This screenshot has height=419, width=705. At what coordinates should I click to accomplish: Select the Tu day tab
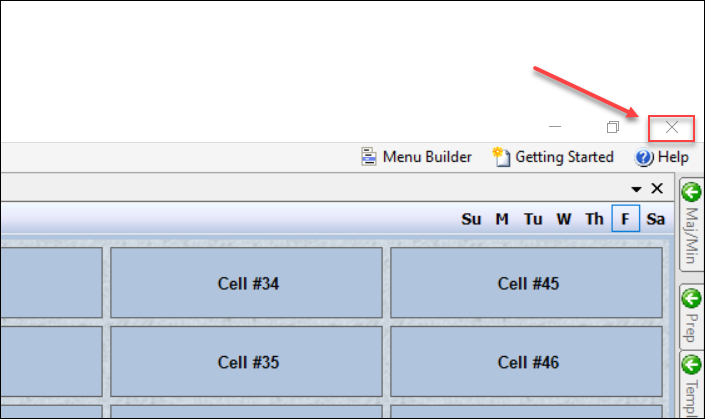click(x=533, y=219)
